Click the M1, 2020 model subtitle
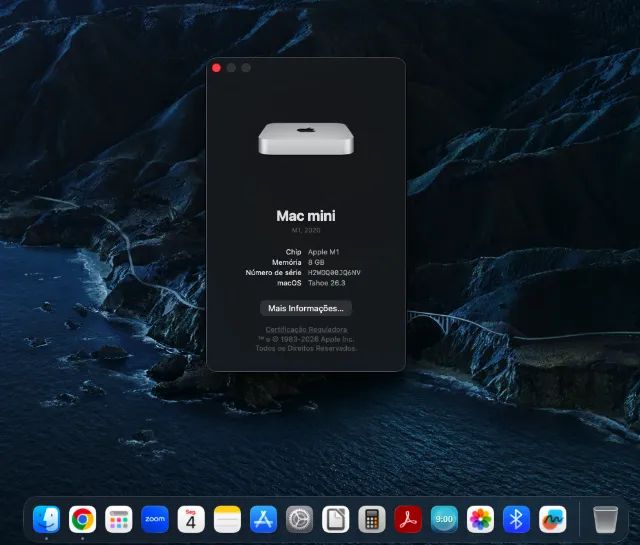Viewport: 640px width, 545px height. [x=306, y=230]
